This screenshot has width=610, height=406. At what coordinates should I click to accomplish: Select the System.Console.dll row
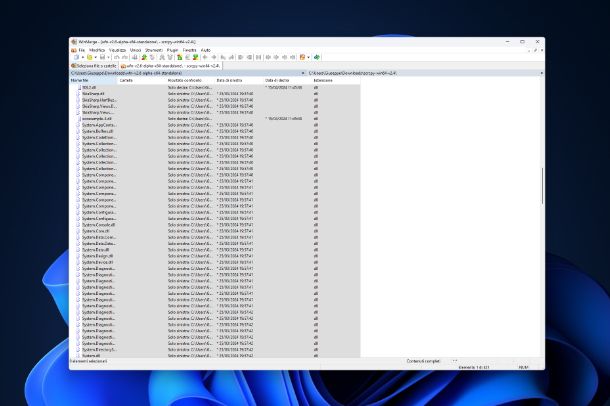(215, 225)
